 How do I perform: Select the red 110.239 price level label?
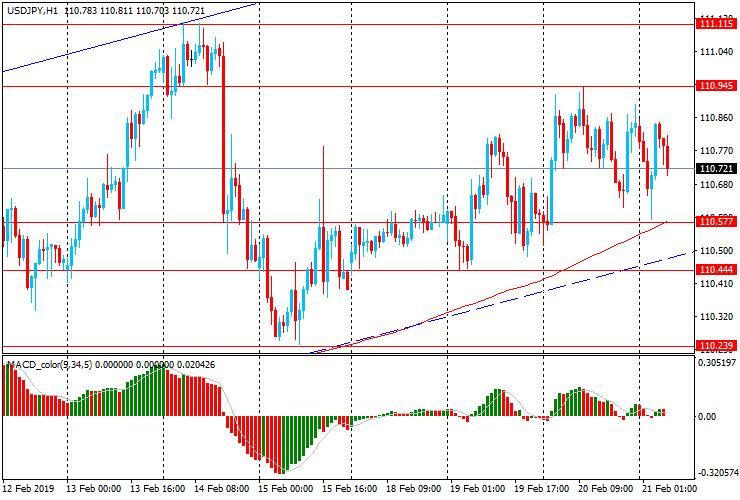click(716, 346)
